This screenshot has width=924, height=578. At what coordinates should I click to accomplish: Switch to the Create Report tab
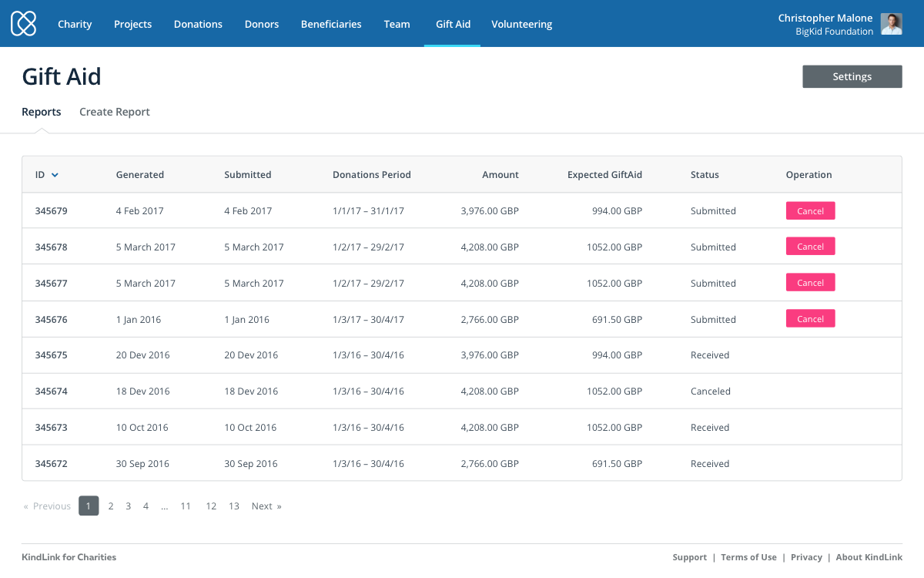pos(115,112)
